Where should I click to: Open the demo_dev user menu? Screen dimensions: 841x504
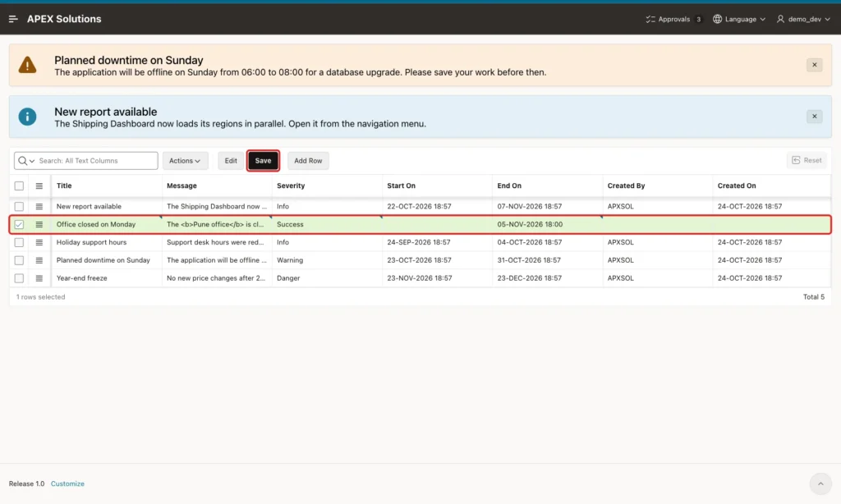pyautogui.click(x=803, y=19)
